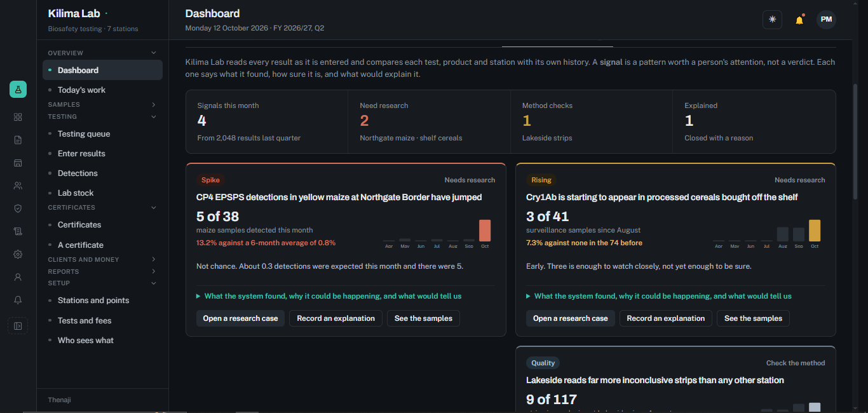This screenshot has height=413, width=868.
Task: Click the Cry1Ab processed cereals card title
Action: tap(662, 197)
